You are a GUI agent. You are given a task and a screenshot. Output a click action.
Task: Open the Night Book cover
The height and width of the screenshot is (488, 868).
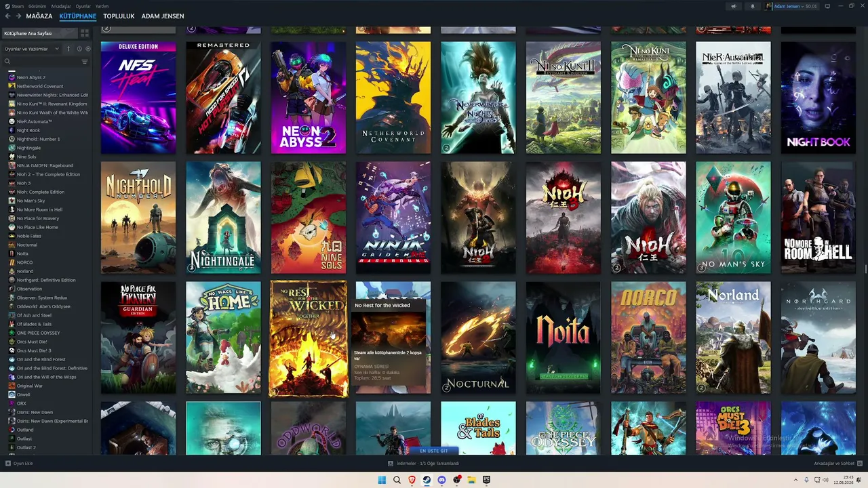coord(818,98)
